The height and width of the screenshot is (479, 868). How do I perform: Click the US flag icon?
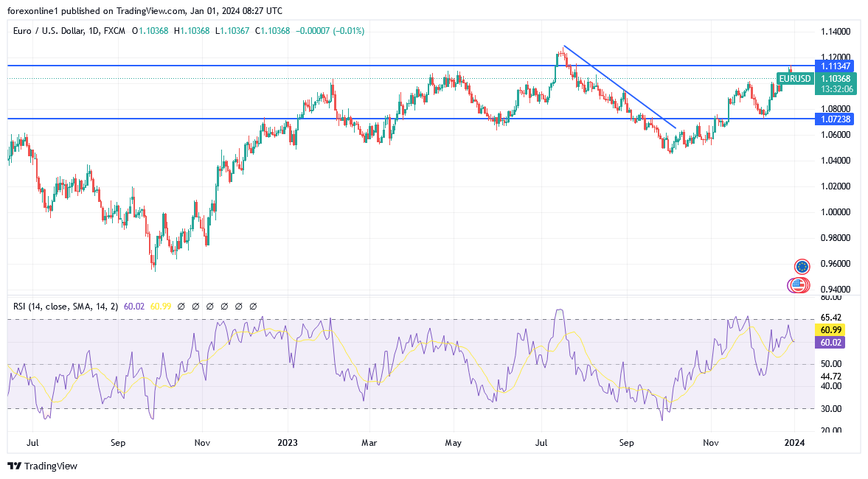click(x=798, y=285)
